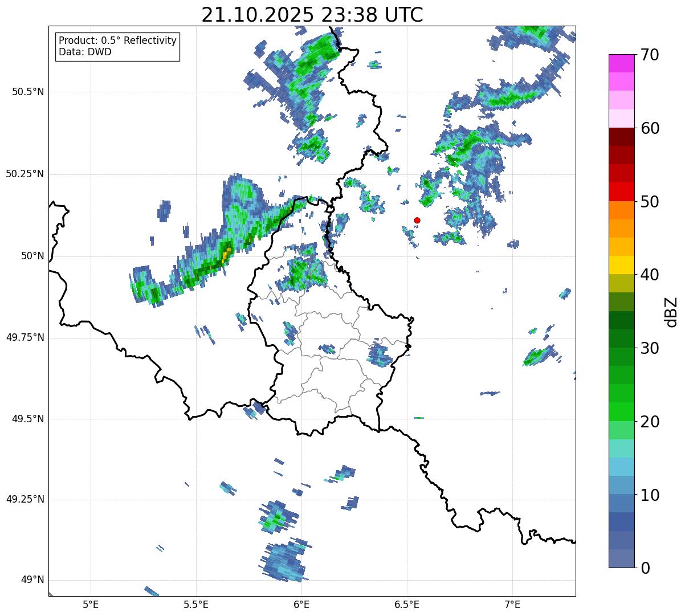Click the colorbar tick label 40

click(x=650, y=275)
